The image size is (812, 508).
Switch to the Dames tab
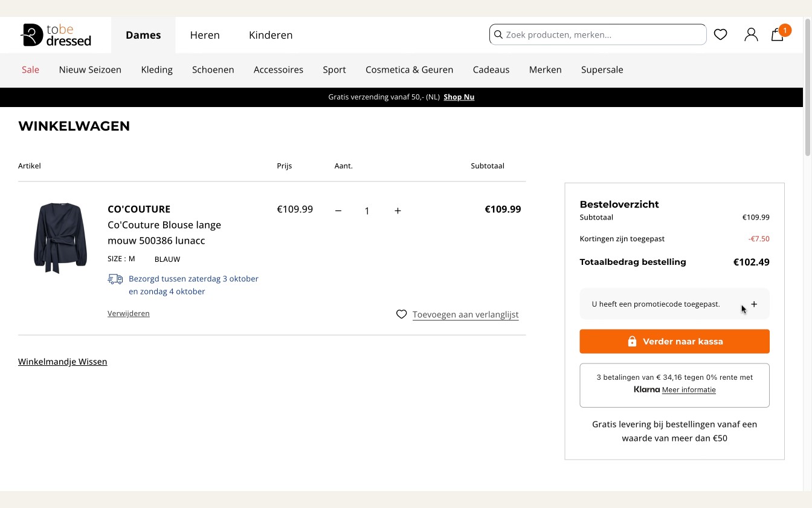point(143,35)
